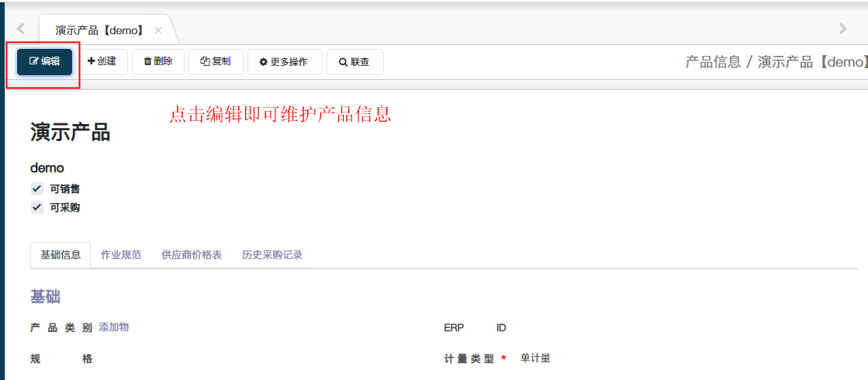Duplicate the product via 复制 button

(x=216, y=62)
